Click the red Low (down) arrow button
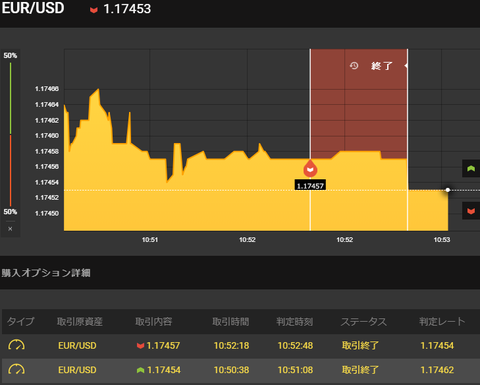Image resolution: width=480 pixels, height=385 pixels. point(471,211)
